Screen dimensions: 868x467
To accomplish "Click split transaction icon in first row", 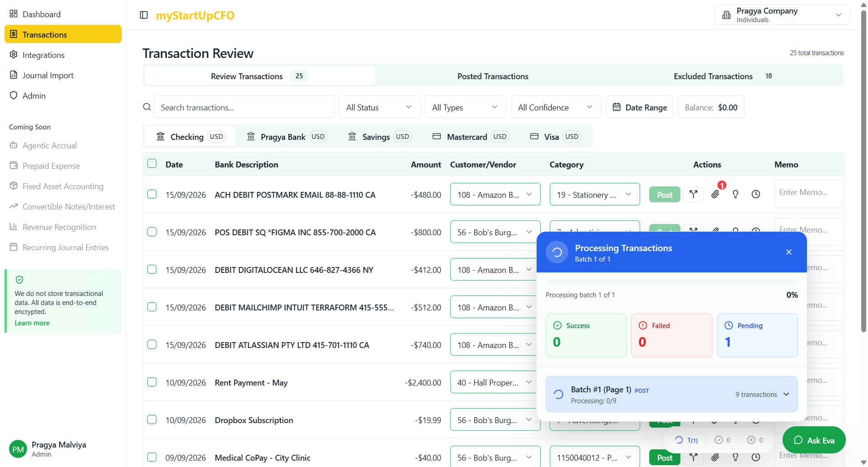I will coord(693,195).
